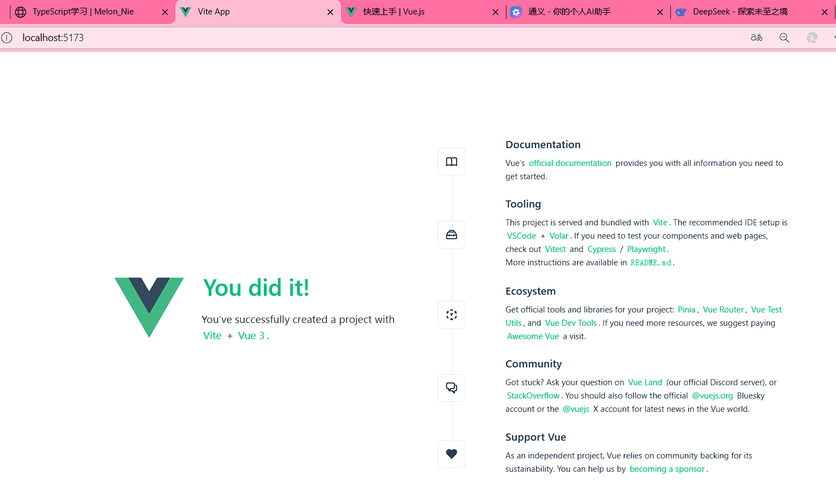
Task: Click the Tooling section heading
Action: pyautogui.click(x=523, y=204)
